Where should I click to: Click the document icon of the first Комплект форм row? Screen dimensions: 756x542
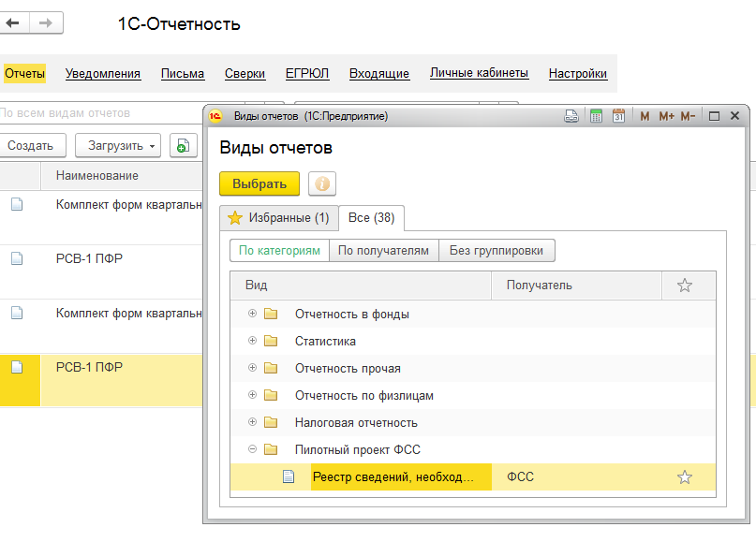point(17,204)
